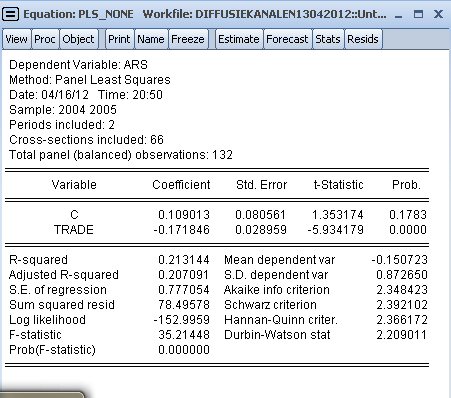Select the 'Dependent Variable: ARS' line

click(78, 65)
